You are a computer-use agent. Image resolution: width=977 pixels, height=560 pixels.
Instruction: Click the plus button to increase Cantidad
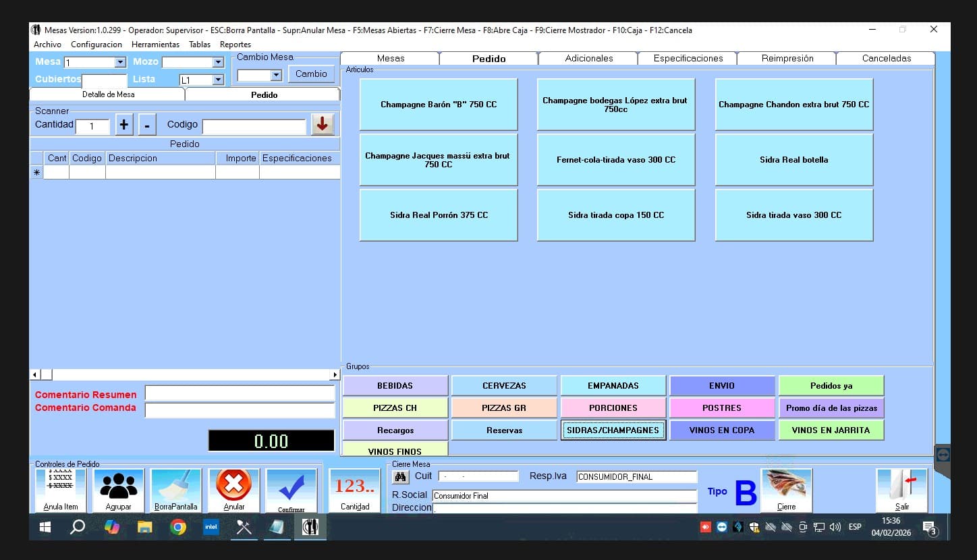124,125
